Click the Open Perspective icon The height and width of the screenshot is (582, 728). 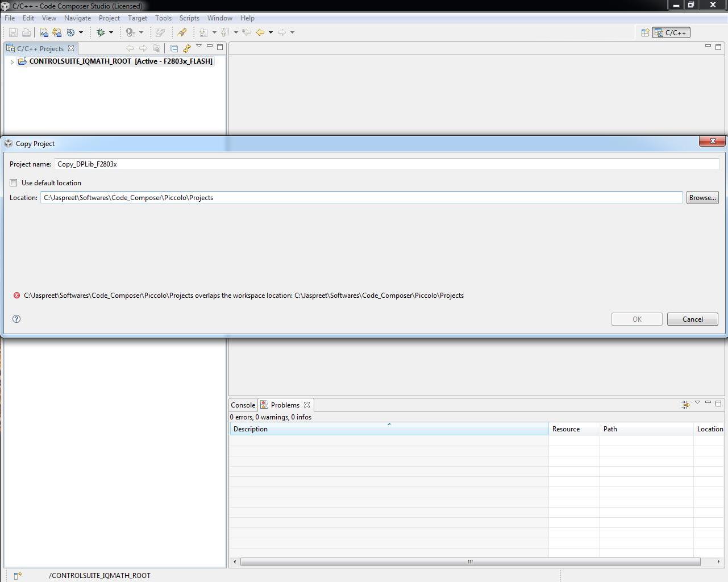point(645,32)
